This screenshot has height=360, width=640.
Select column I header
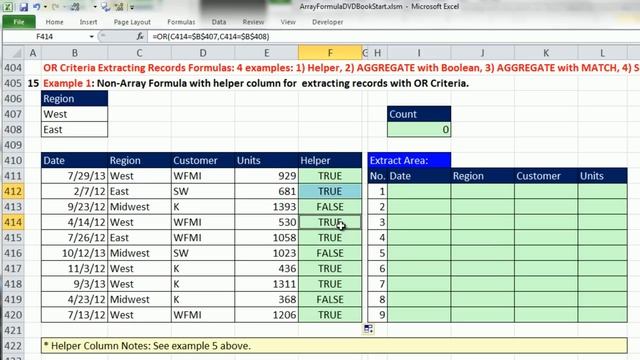click(419, 53)
